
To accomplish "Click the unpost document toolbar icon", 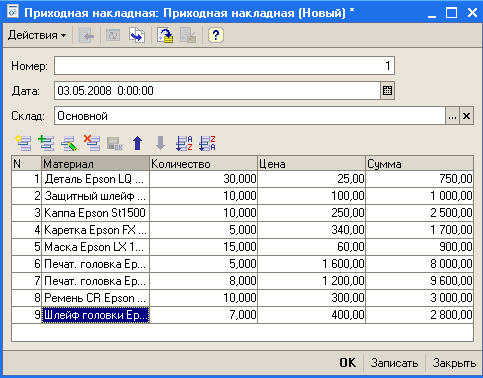I will pos(188,35).
